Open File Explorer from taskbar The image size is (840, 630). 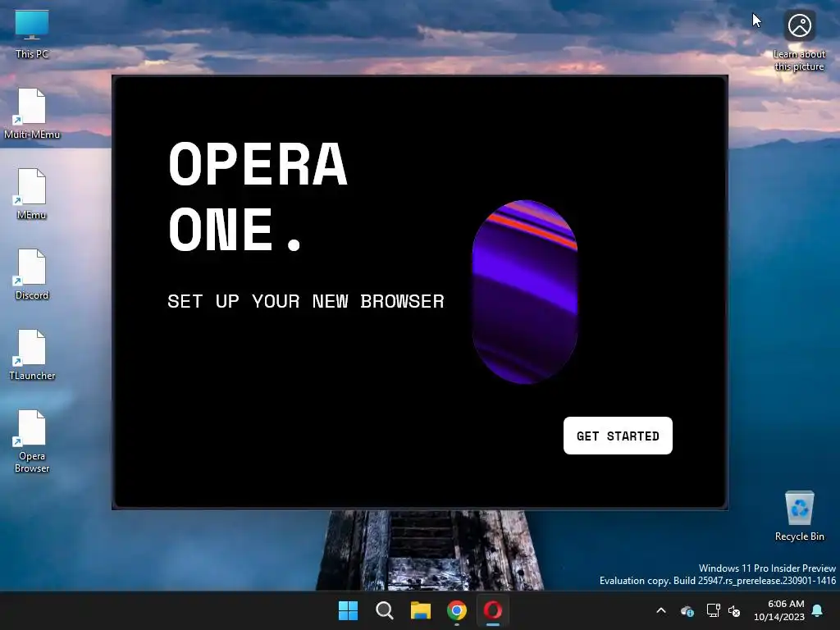(421, 610)
